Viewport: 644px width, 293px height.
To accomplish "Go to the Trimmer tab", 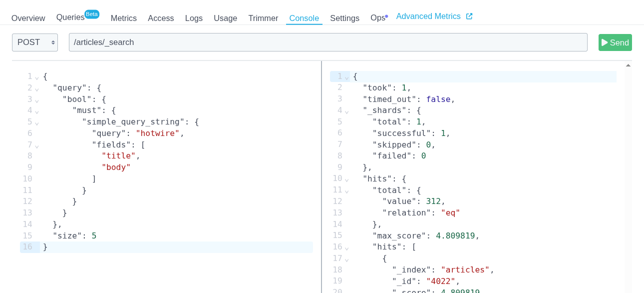I will pyautogui.click(x=263, y=18).
